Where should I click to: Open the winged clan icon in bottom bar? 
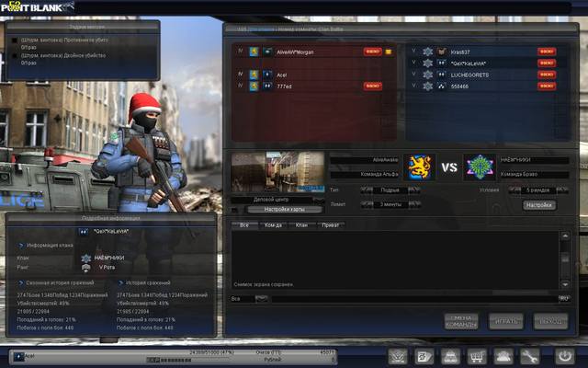tap(398, 356)
